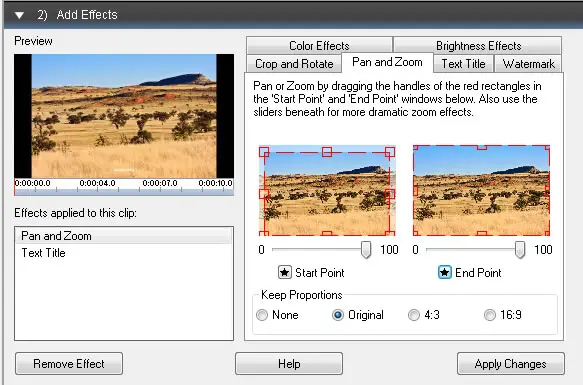Click the Start Point label text
The image size is (583, 385).
320,273
